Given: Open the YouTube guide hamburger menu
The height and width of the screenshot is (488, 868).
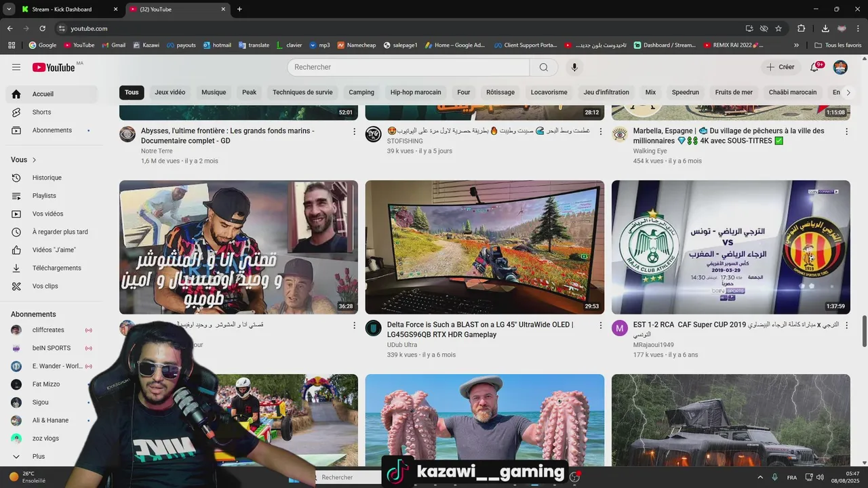Looking at the screenshot, I should click(x=16, y=67).
